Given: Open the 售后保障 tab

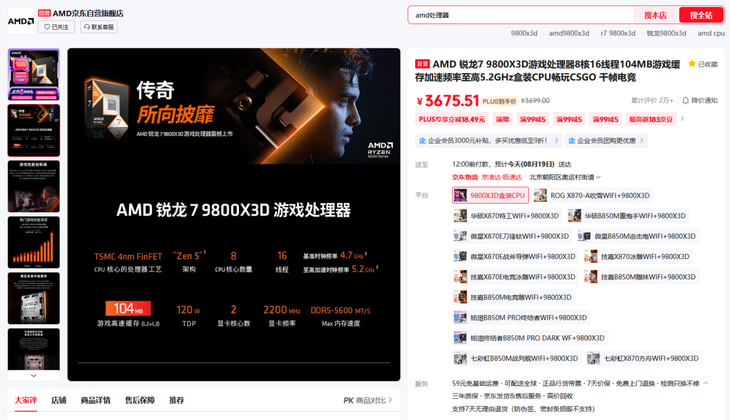Looking at the screenshot, I should pyautogui.click(x=139, y=400).
